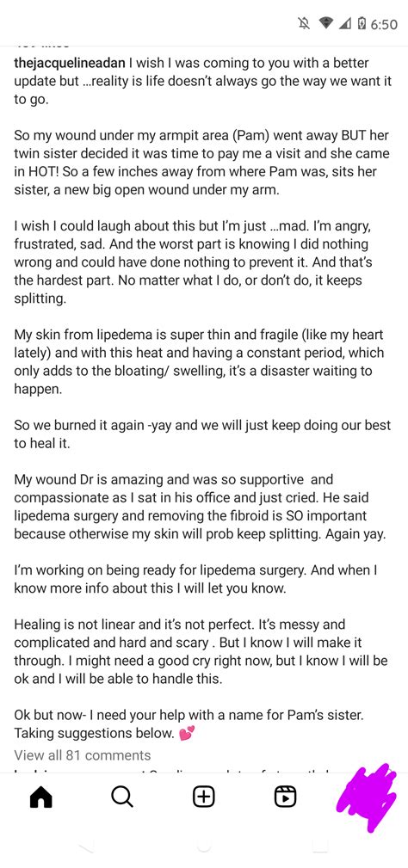Tap the create new post plus icon
Image resolution: width=408 pixels, height=868 pixels.
pyautogui.click(x=204, y=797)
